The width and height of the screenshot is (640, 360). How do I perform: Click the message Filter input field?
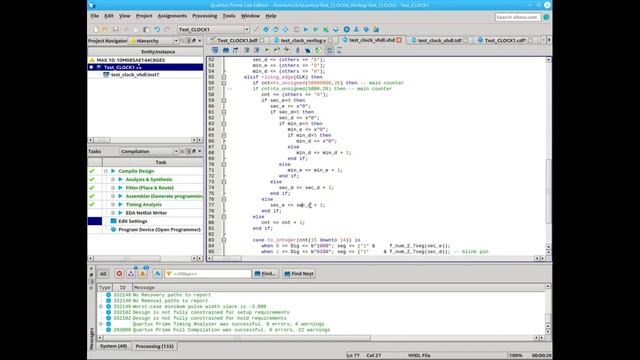(208, 273)
